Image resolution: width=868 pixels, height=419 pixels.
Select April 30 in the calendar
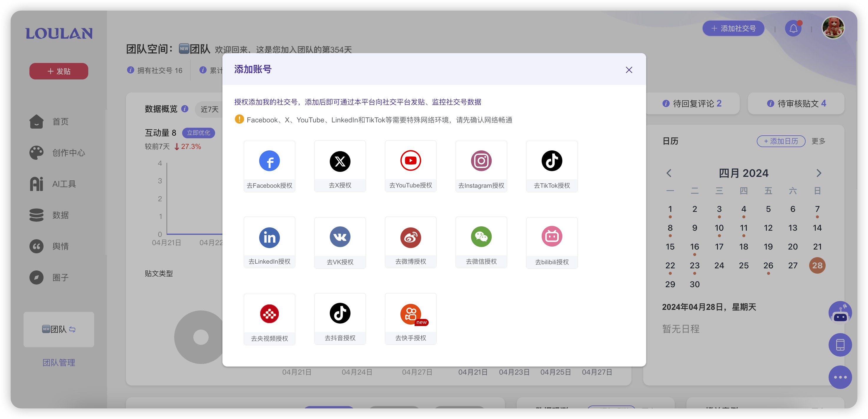click(x=694, y=284)
